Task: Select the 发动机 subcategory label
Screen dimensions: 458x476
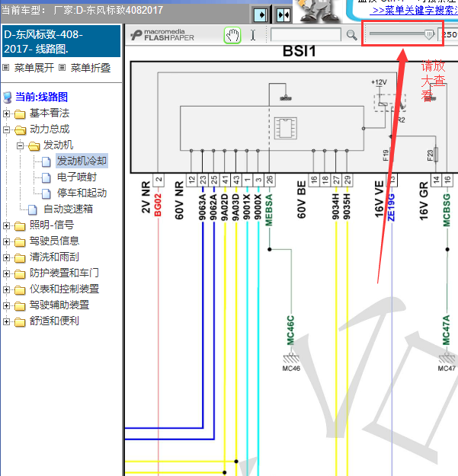Action: point(58,145)
